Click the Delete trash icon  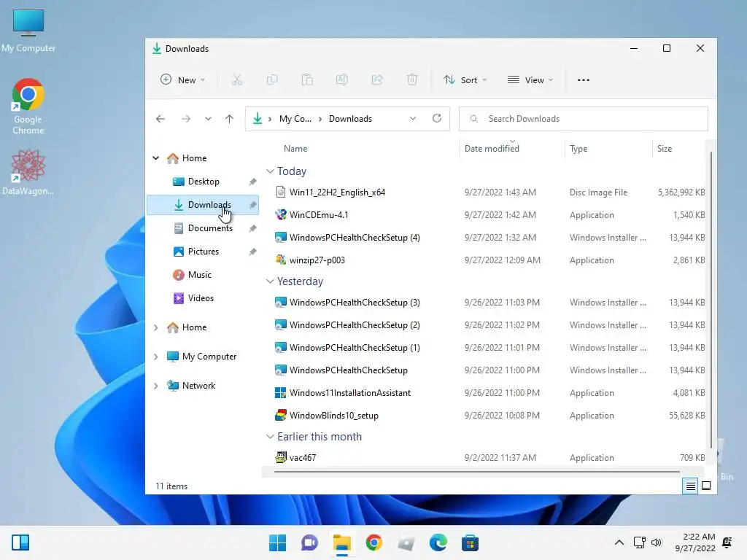coord(412,80)
